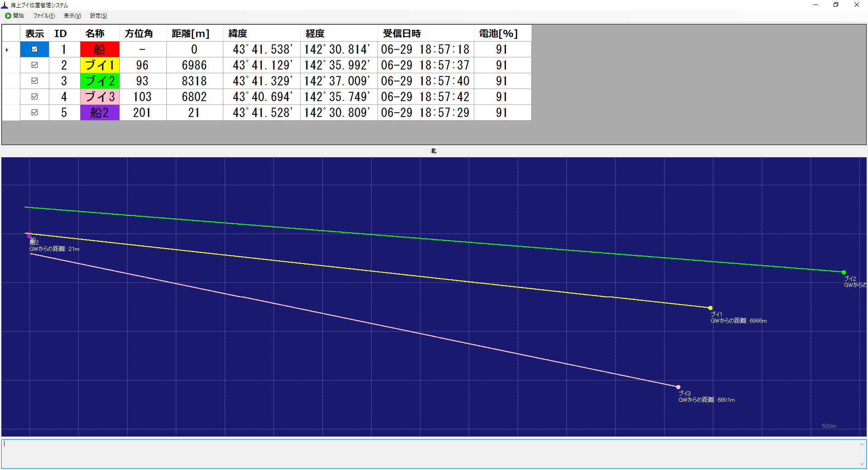Select timestamp 06-29 18:57:42
This screenshot has width=868, height=470.
(426, 97)
